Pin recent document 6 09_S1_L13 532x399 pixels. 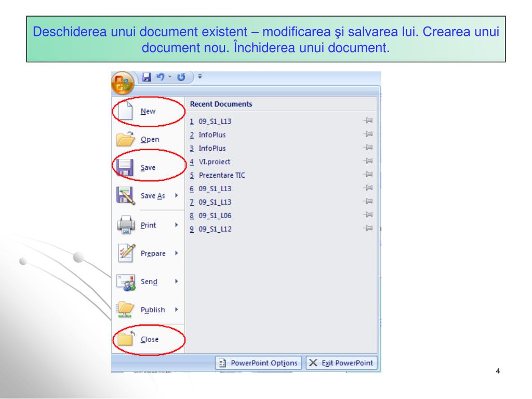coord(368,188)
